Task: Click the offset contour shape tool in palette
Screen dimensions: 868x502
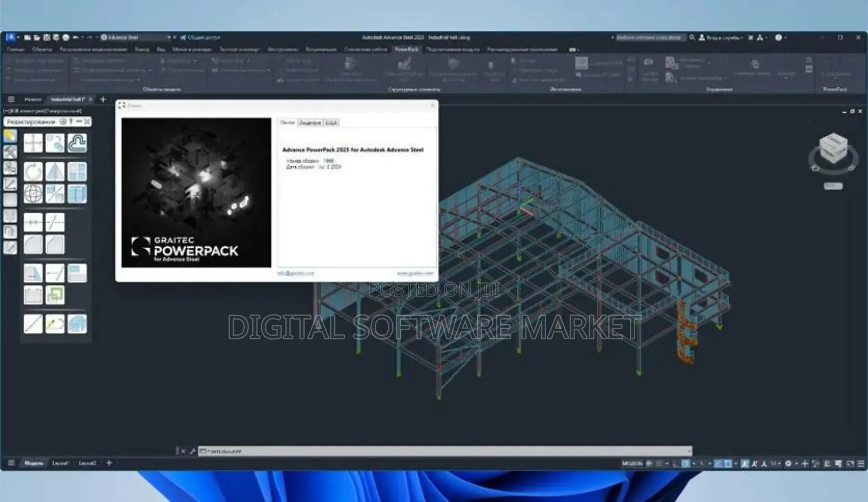Action: 77,143
